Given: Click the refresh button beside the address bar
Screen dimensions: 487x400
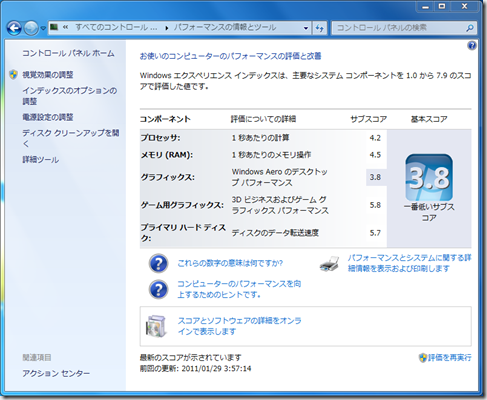Looking at the screenshot, I should tap(320, 28).
